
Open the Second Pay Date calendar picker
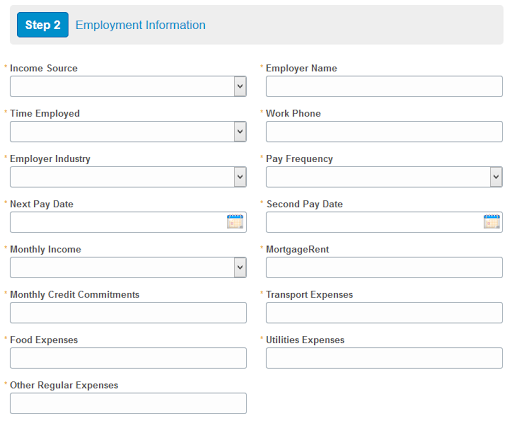492,222
